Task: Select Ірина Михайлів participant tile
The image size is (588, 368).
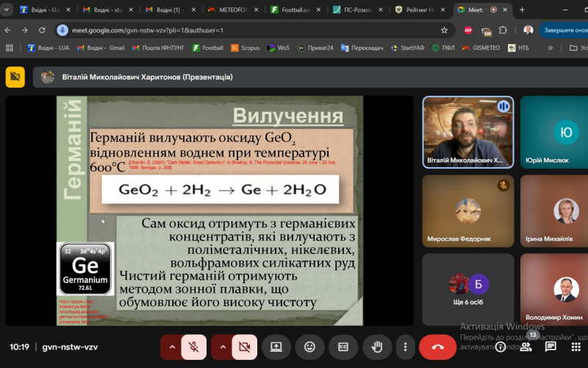Action: (554, 211)
